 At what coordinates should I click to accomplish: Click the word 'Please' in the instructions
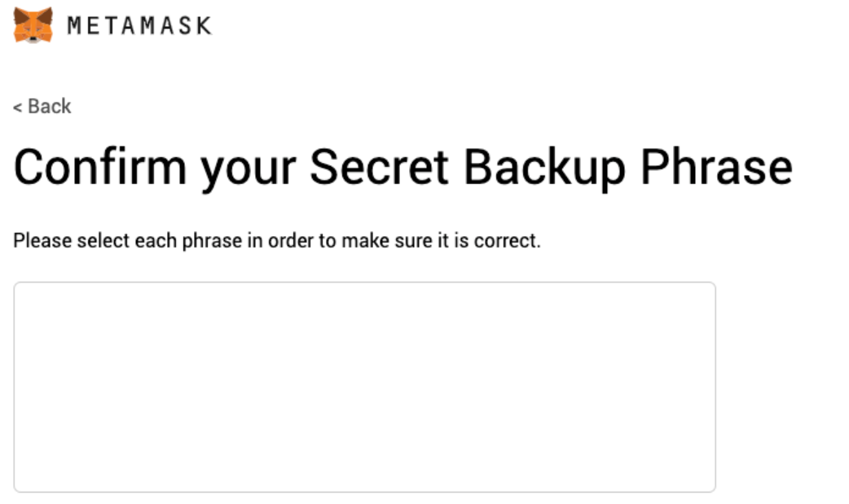pyautogui.click(x=42, y=240)
